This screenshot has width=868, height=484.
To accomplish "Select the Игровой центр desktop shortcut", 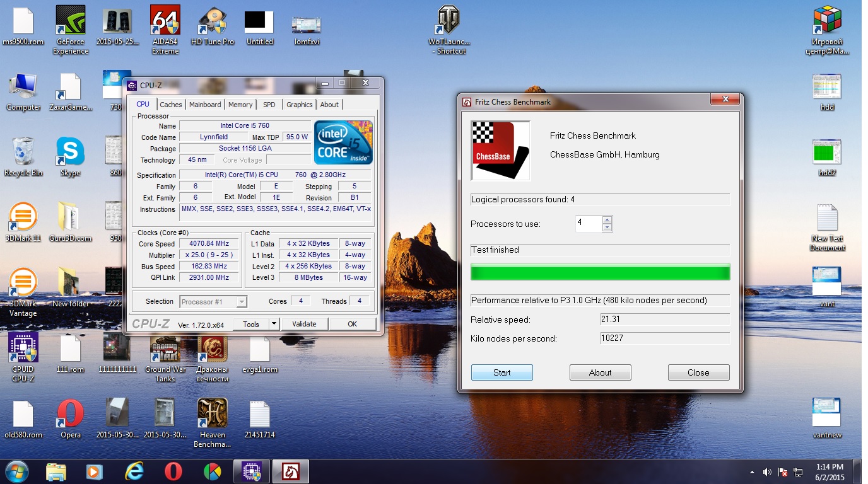I will (x=828, y=30).
